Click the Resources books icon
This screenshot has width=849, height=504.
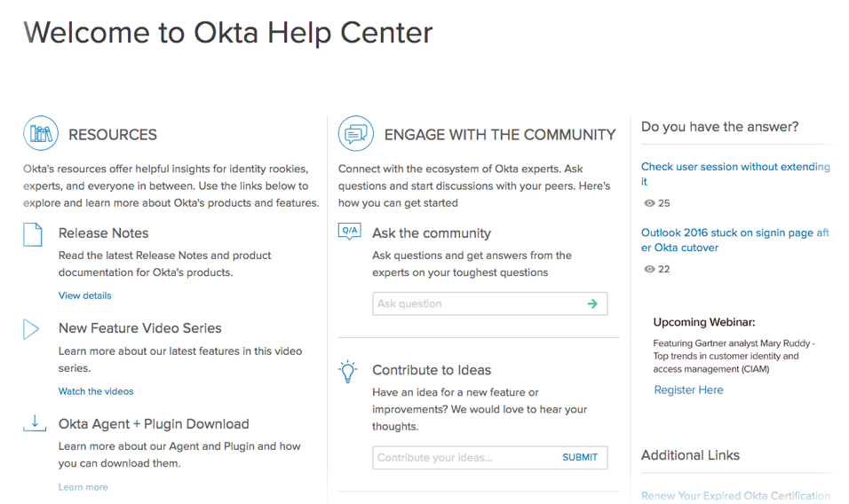click(x=41, y=134)
